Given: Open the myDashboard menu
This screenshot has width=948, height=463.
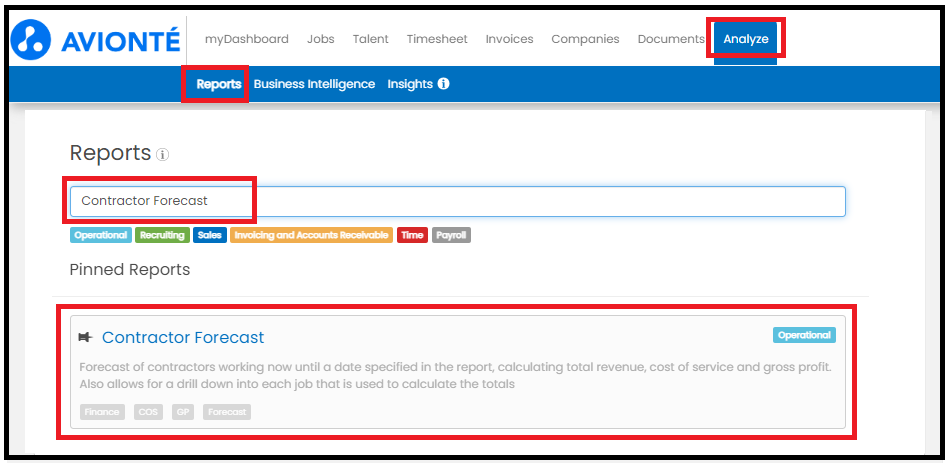Looking at the screenshot, I should (247, 39).
